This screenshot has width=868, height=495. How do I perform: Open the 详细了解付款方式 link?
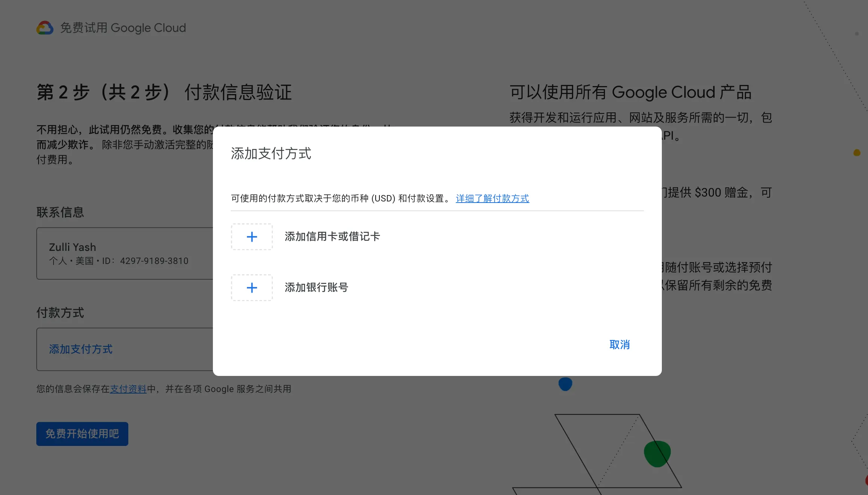point(492,198)
